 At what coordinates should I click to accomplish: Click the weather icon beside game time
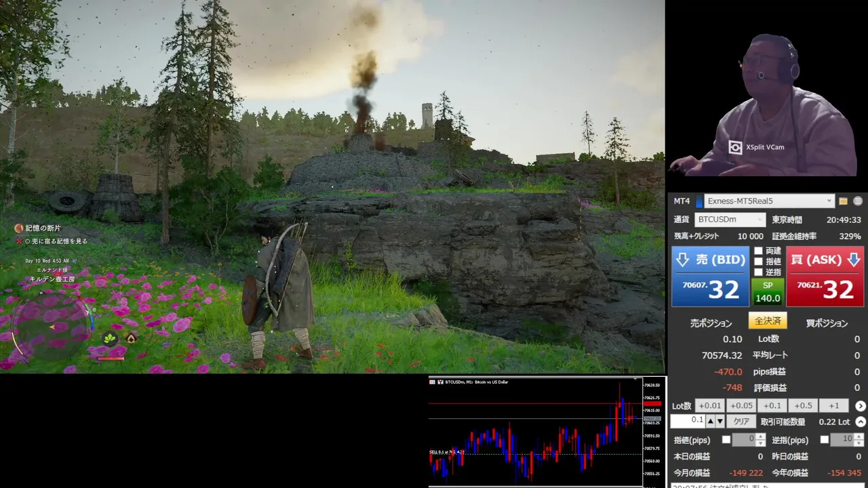point(75,261)
